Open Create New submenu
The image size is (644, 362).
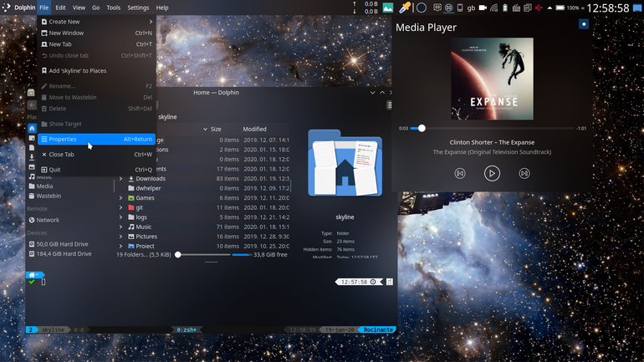coord(96,22)
